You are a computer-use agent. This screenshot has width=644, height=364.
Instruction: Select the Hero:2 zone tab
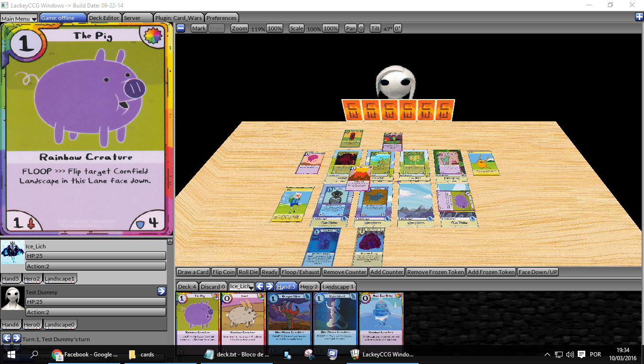click(x=310, y=286)
